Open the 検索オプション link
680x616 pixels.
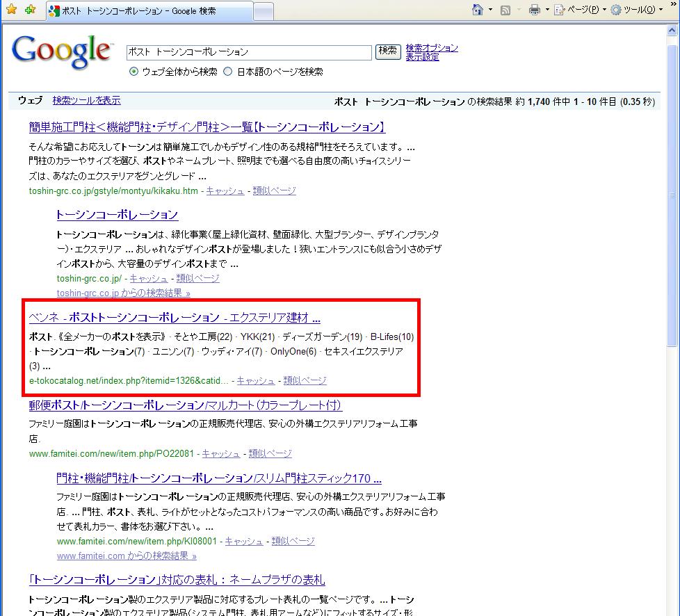pyautogui.click(x=432, y=48)
